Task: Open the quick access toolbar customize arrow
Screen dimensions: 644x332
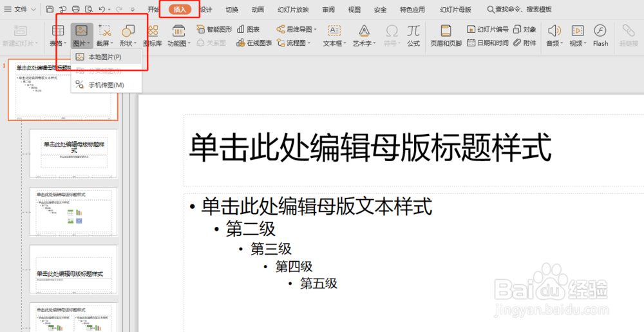Action: pos(132,10)
